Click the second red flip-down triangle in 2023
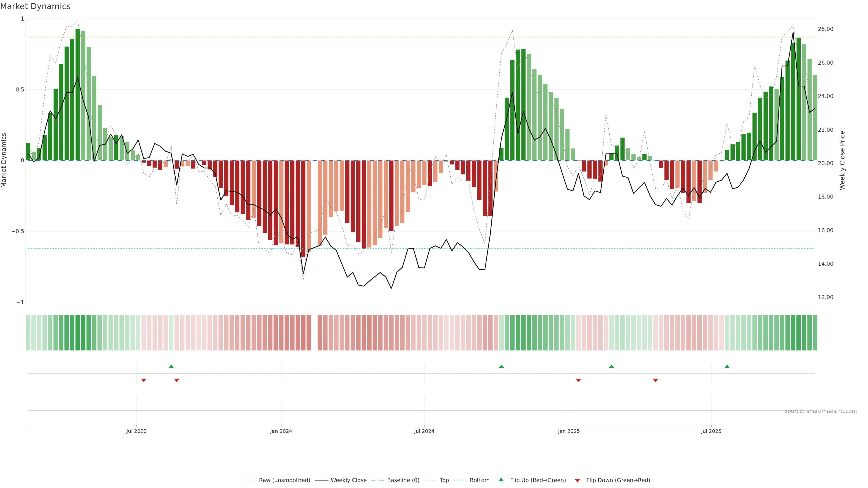 (177, 380)
